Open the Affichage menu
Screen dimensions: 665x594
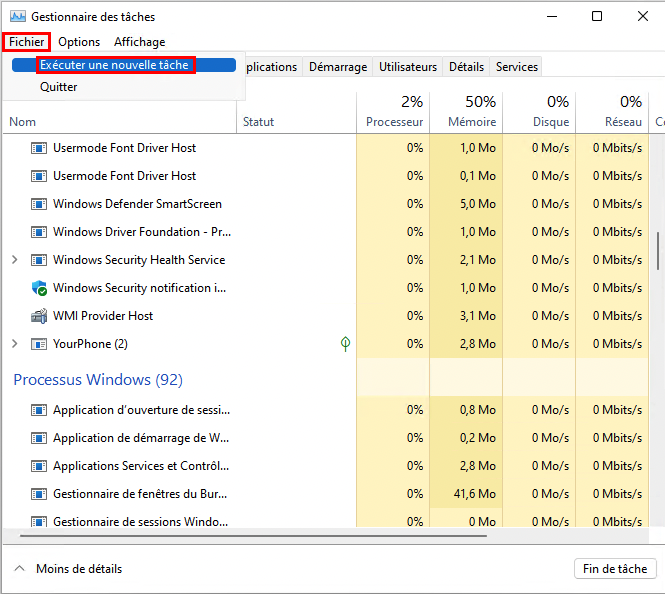click(140, 42)
